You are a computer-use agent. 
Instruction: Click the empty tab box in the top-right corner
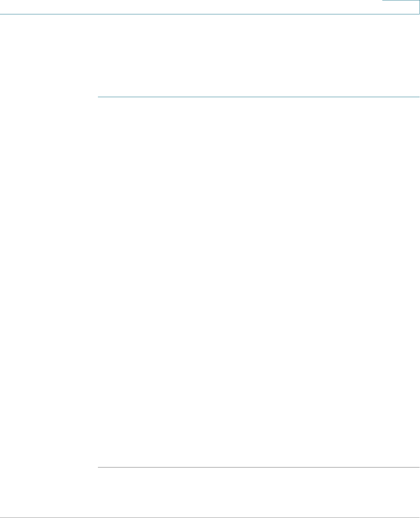pyautogui.click(x=401, y=7)
